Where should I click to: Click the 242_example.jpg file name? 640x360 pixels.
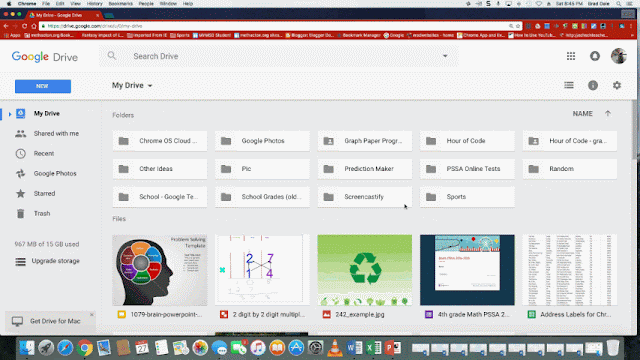pos(360,315)
